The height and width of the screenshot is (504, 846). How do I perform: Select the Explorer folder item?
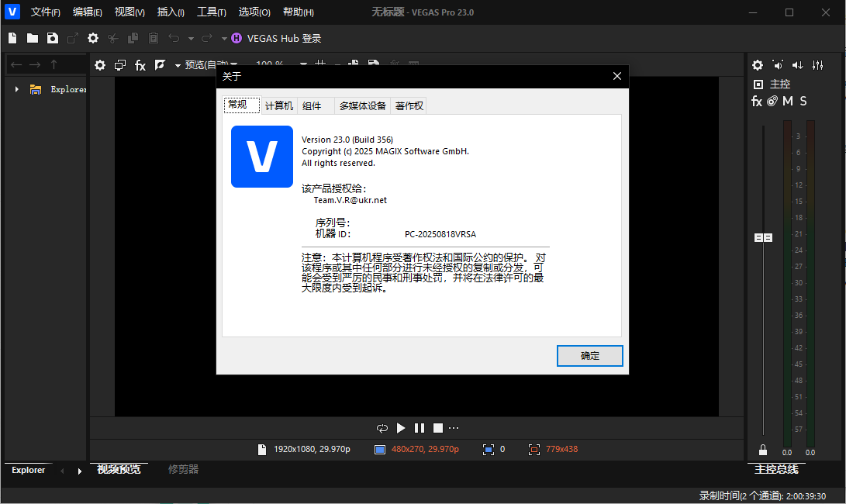tap(57, 90)
